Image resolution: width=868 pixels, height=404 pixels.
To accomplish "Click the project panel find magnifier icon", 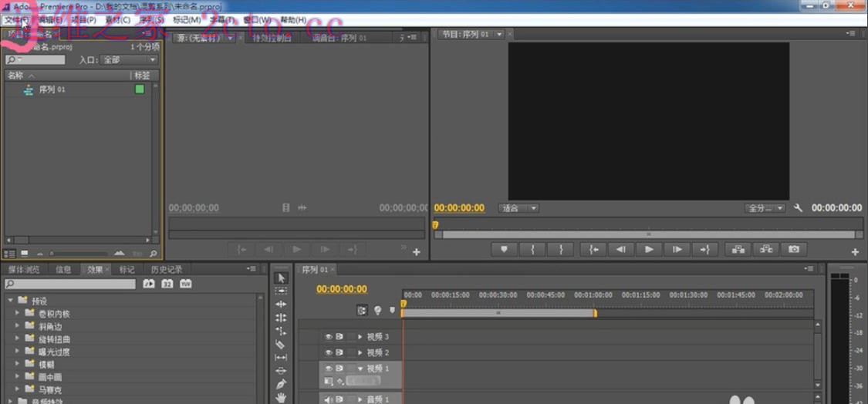I will pos(154,254).
